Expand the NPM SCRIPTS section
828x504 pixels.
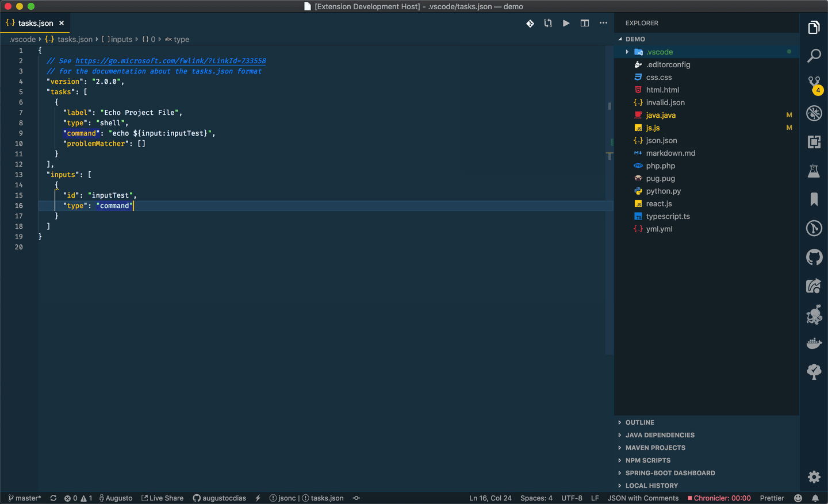(x=707, y=460)
